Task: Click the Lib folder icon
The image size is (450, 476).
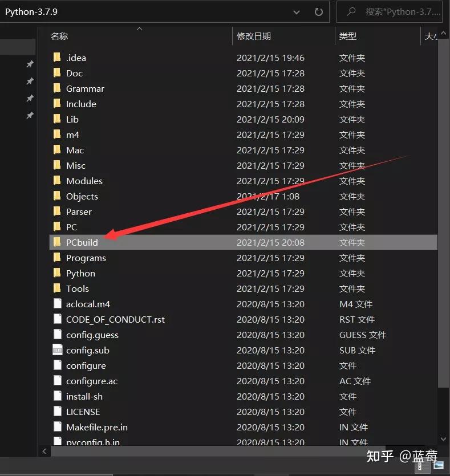Action: point(57,119)
